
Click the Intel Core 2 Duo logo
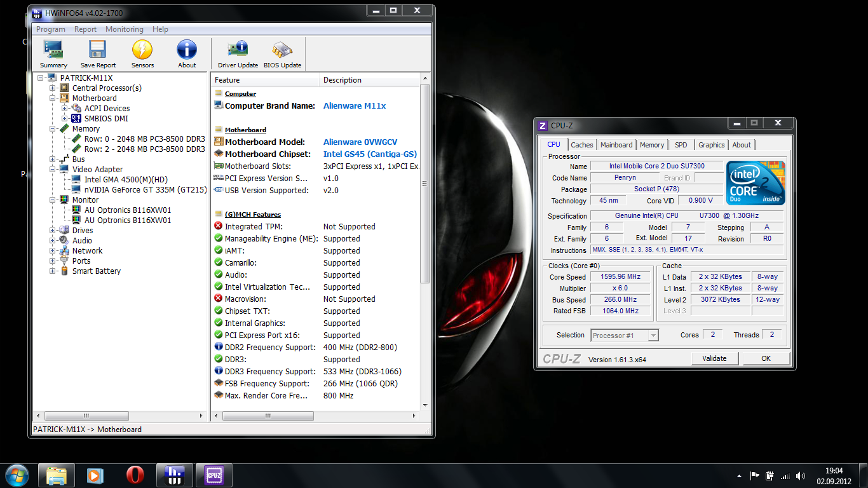756,183
